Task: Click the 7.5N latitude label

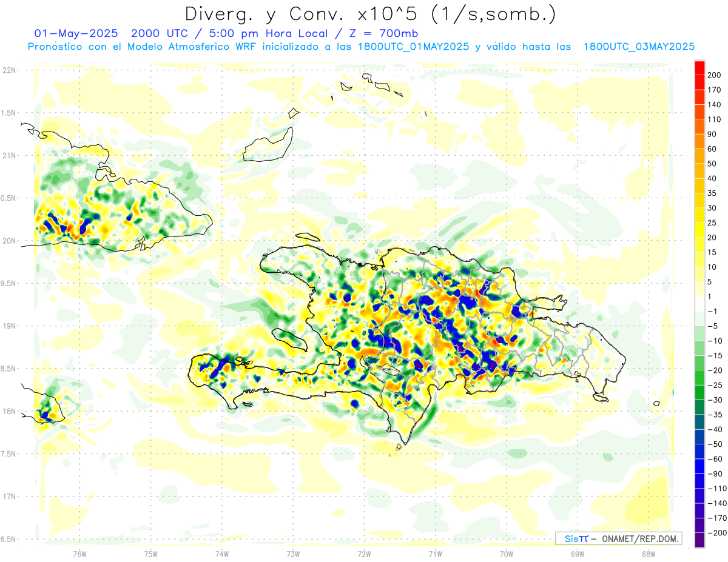Action: tap(8, 454)
